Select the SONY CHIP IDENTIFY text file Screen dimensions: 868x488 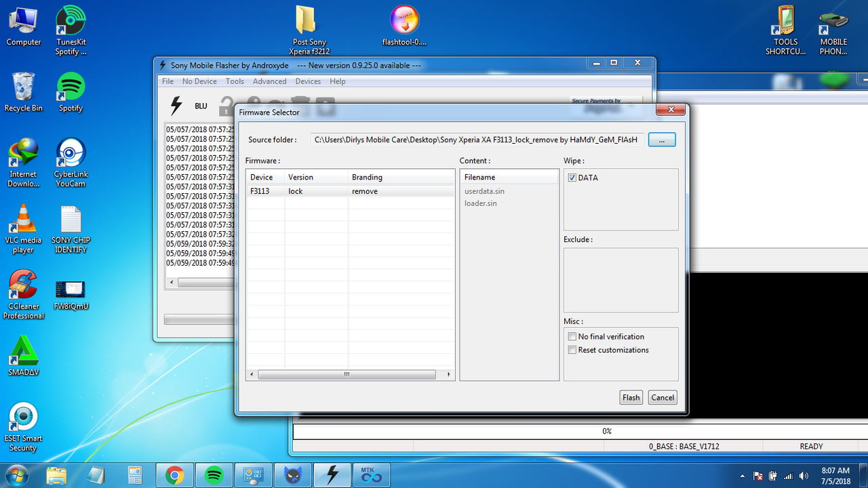click(71, 228)
